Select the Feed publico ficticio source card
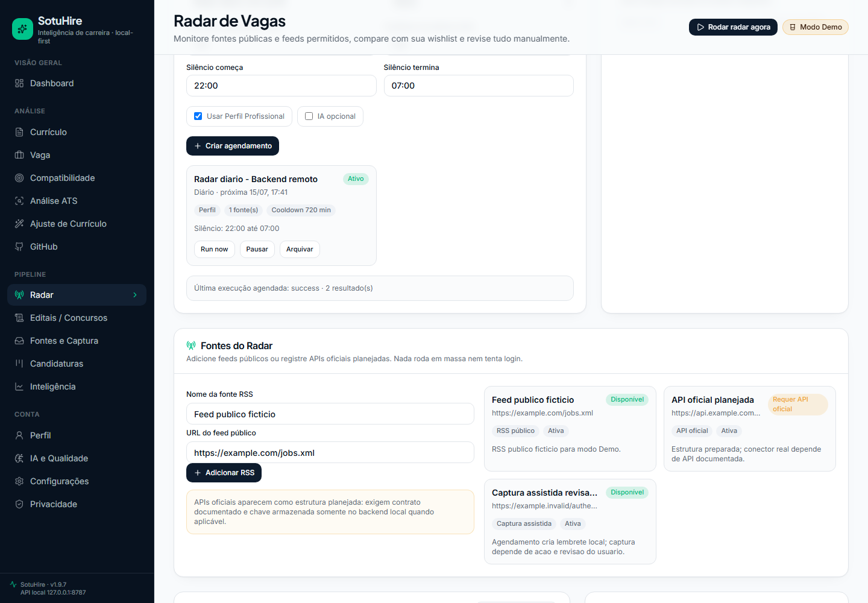 coord(570,429)
